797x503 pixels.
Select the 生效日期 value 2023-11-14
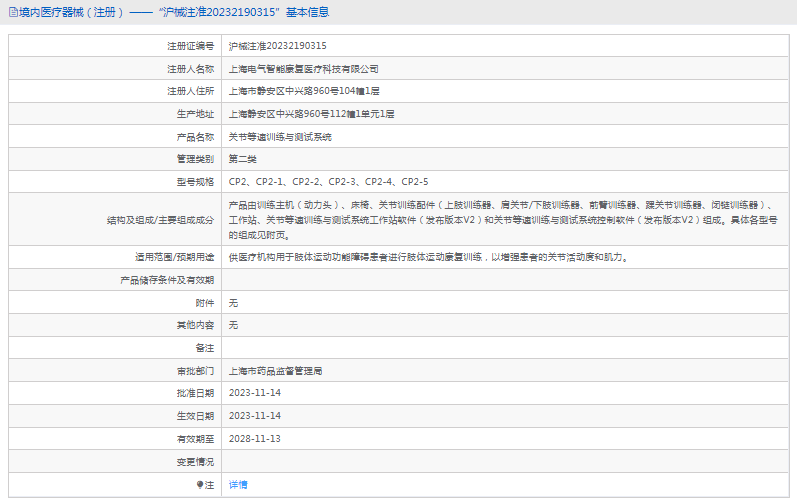[x=255, y=416]
